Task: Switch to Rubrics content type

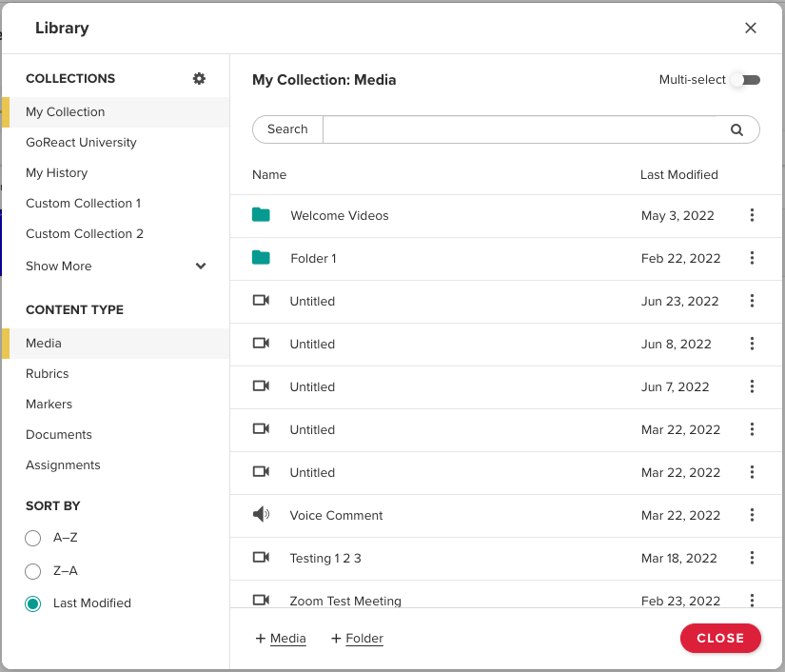Action: (48, 374)
